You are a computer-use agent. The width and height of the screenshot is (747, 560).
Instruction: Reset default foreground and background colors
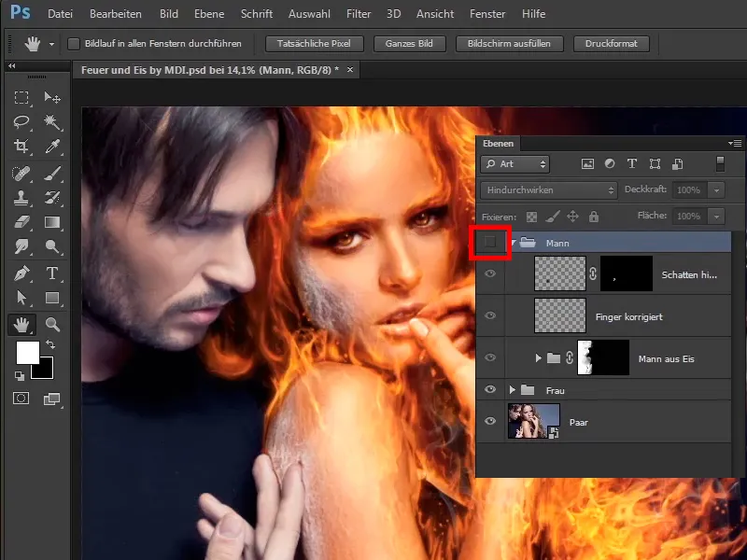(x=20, y=376)
